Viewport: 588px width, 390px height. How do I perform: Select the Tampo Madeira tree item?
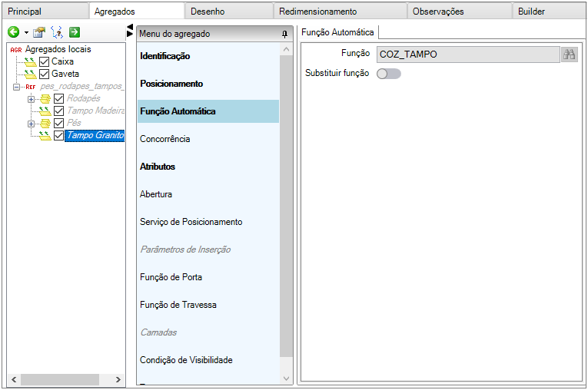tap(95, 111)
